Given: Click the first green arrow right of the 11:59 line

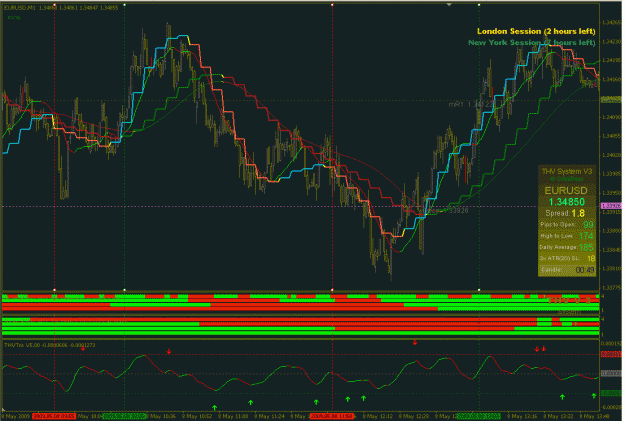Looking at the screenshot, I should click(348, 399).
